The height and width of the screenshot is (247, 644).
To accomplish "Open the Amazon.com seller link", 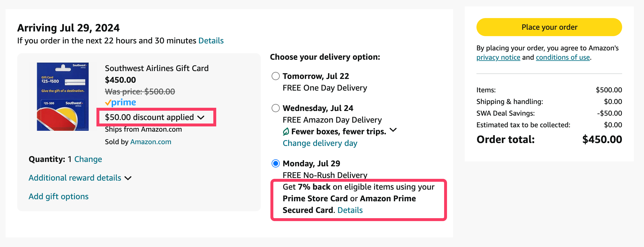I will [x=151, y=142].
